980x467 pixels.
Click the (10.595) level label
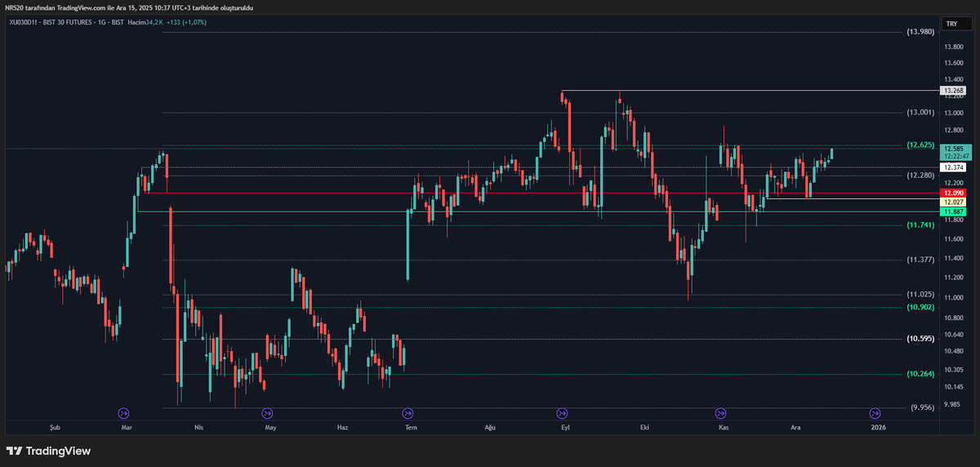[x=920, y=338]
